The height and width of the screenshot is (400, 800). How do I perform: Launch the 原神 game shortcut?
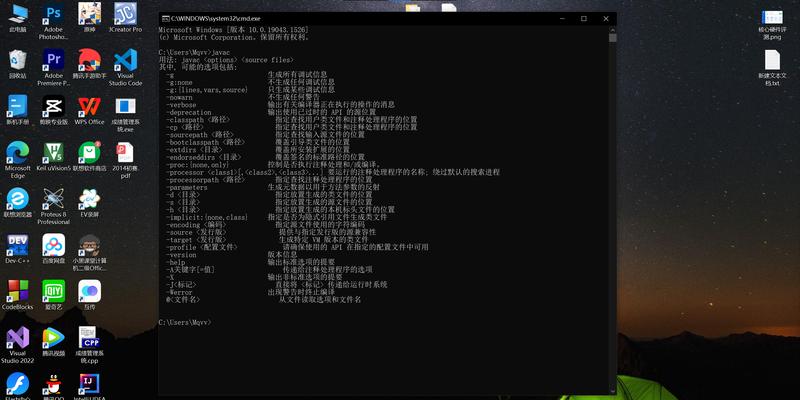(89, 18)
